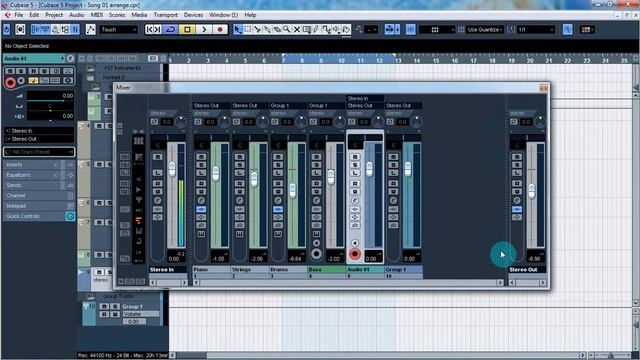Viewport: 640px width, 360px height.
Task: Click record enable on Audio #1 mixer channel
Action: pos(355,254)
